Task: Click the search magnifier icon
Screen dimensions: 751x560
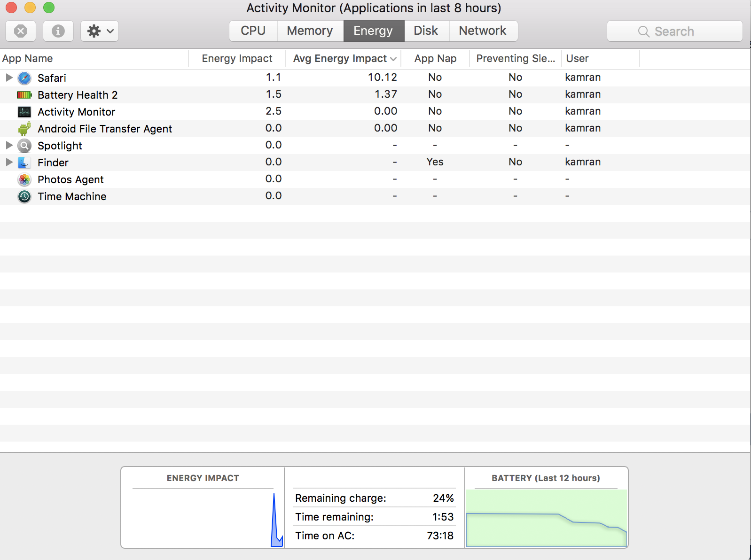Action: click(x=643, y=31)
